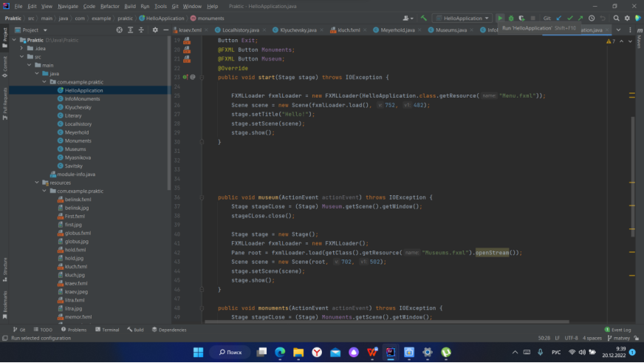Toggle Structure tool window on left strip
The height and width of the screenshot is (363, 644).
pos(4,269)
